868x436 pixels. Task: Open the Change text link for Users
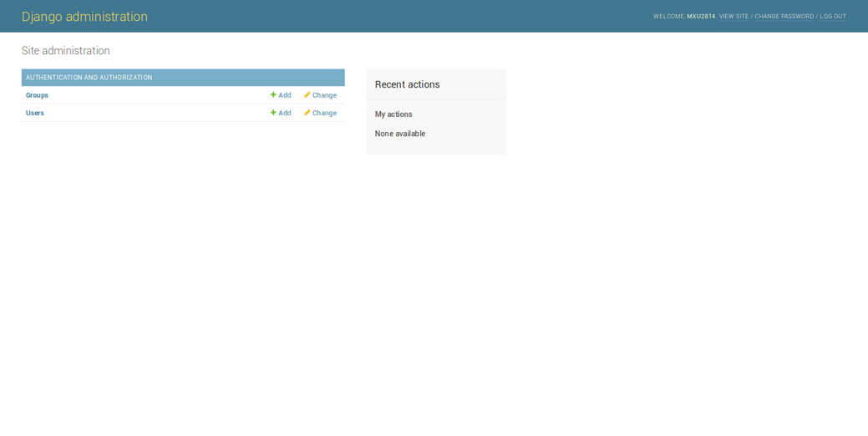324,113
